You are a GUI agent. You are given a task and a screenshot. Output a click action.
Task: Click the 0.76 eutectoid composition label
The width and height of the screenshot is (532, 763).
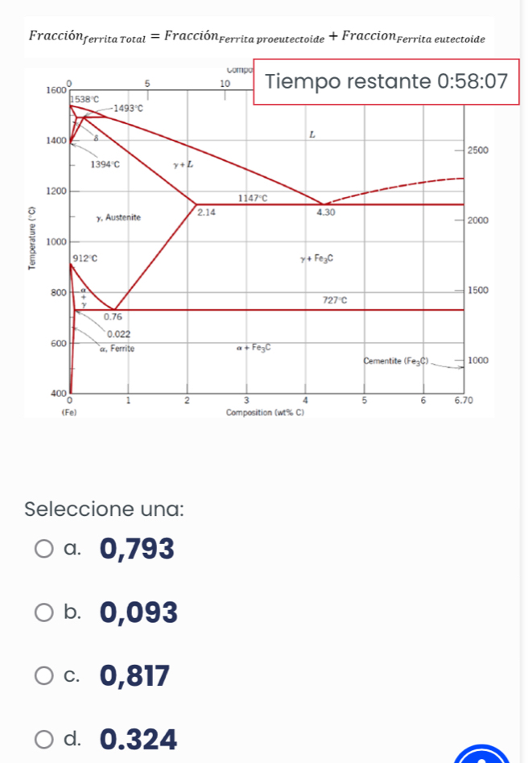point(113,317)
